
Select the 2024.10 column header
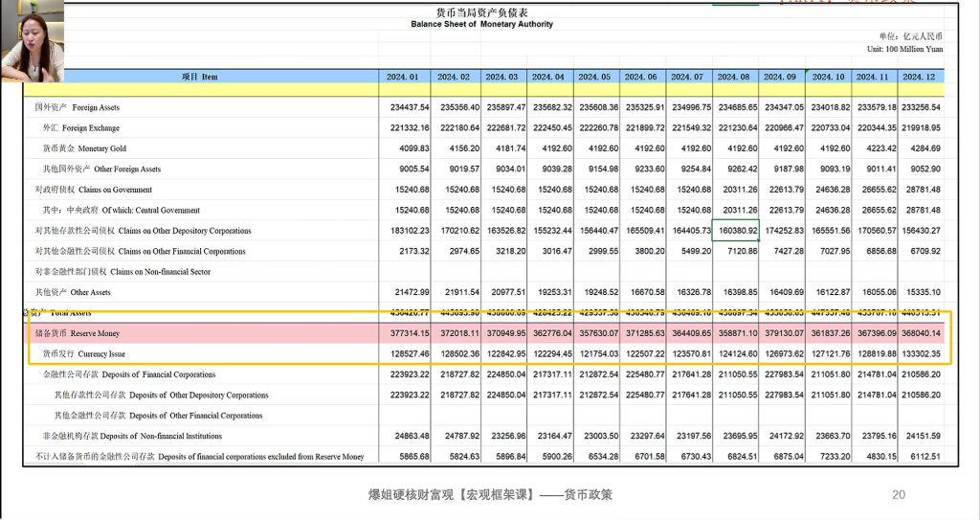click(x=829, y=77)
